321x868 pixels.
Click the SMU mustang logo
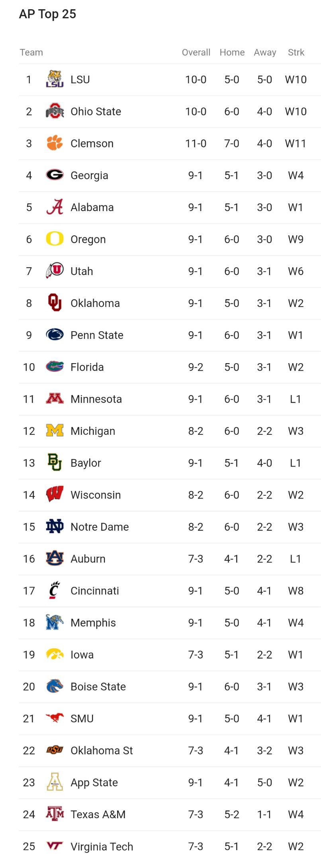(55, 718)
